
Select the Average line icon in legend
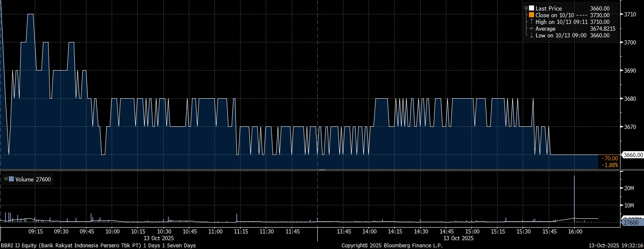click(531, 29)
